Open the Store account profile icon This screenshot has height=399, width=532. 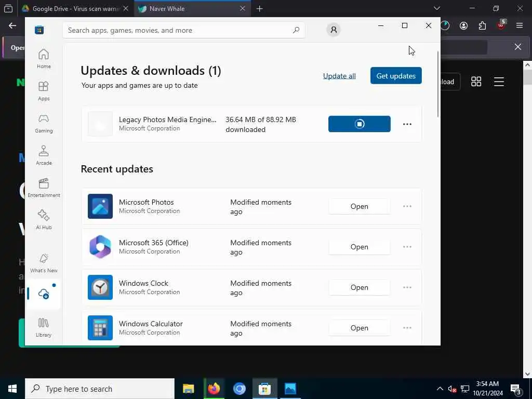[x=334, y=30]
